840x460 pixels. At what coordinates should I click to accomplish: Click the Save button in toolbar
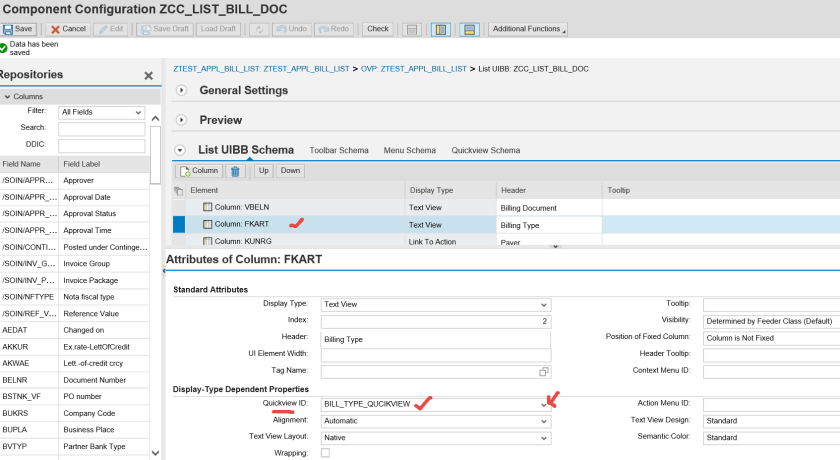(19, 29)
